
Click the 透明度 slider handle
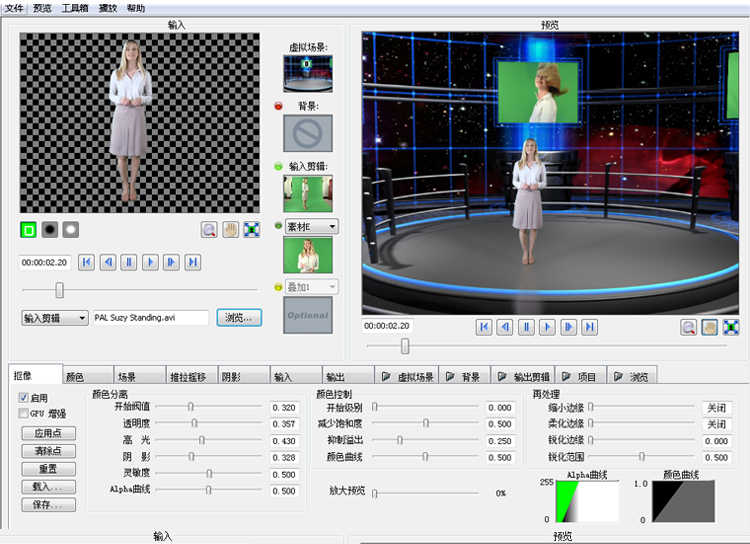click(194, 424)
